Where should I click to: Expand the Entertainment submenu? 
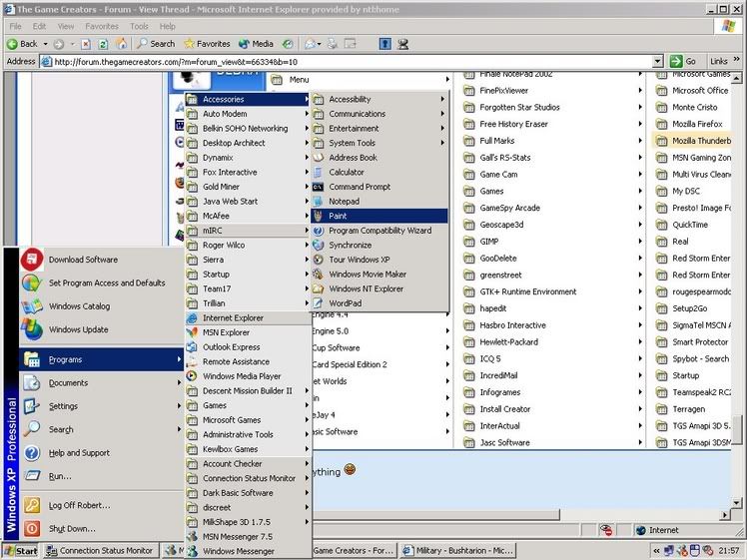379,128
